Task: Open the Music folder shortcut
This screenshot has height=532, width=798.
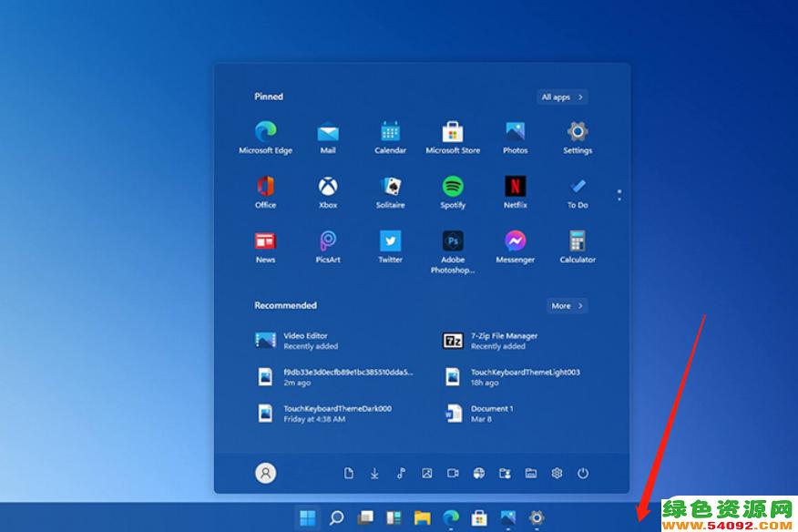Action: pyautogui.click(x=400, y=473)
